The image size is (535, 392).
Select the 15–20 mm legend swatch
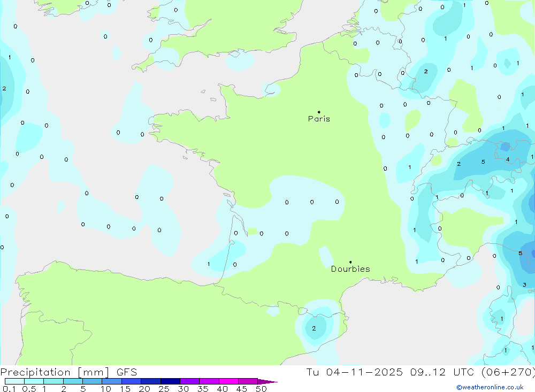pyautogui.click(x=131, y=381)
